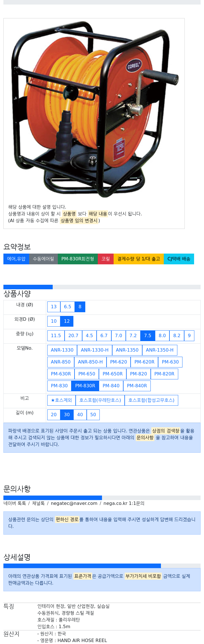Choose 호스포함(우레탄호스) option

pos(100,400)
